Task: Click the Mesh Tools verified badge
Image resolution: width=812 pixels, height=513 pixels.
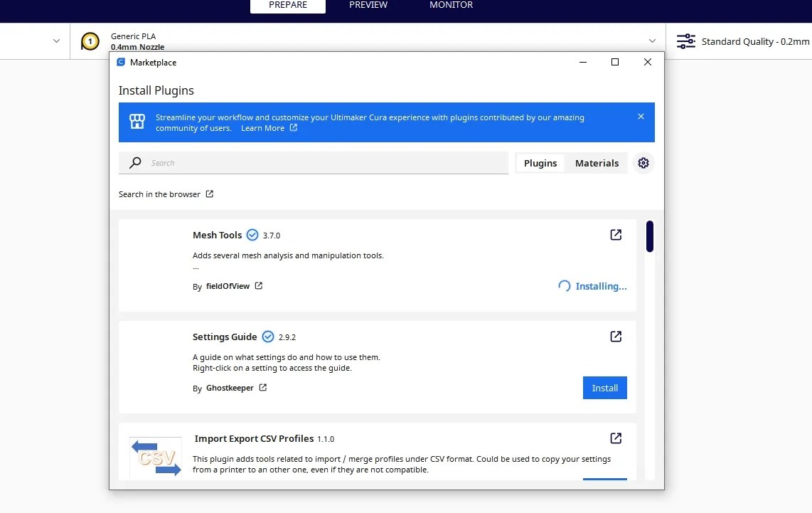Action: [252, 235]
